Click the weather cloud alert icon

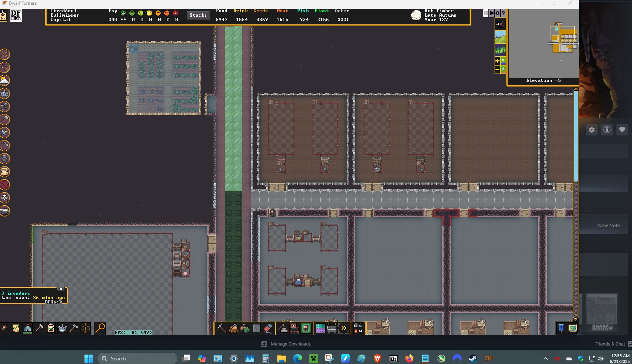[4, 80]
